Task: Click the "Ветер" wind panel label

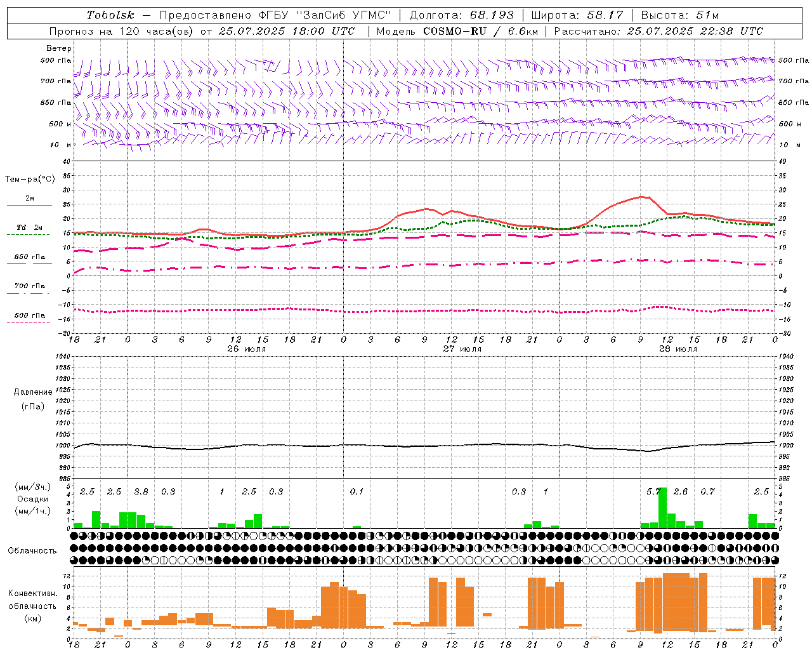Action: click(x=58, y=48)
